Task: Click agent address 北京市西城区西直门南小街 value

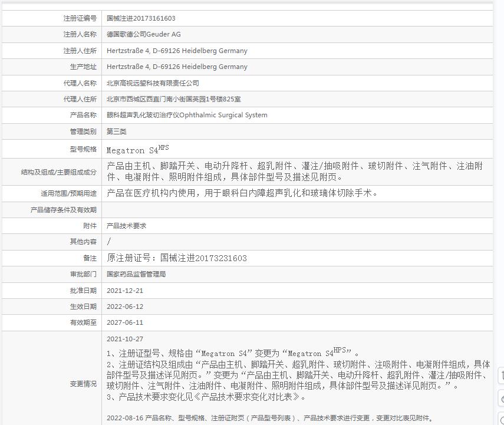Action: pos(173,99)
